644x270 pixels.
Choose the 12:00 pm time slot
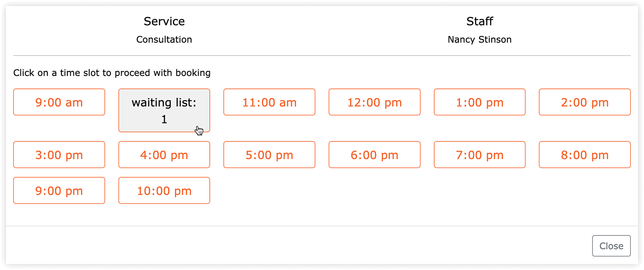pyautogui.click(x=374, y=102)
